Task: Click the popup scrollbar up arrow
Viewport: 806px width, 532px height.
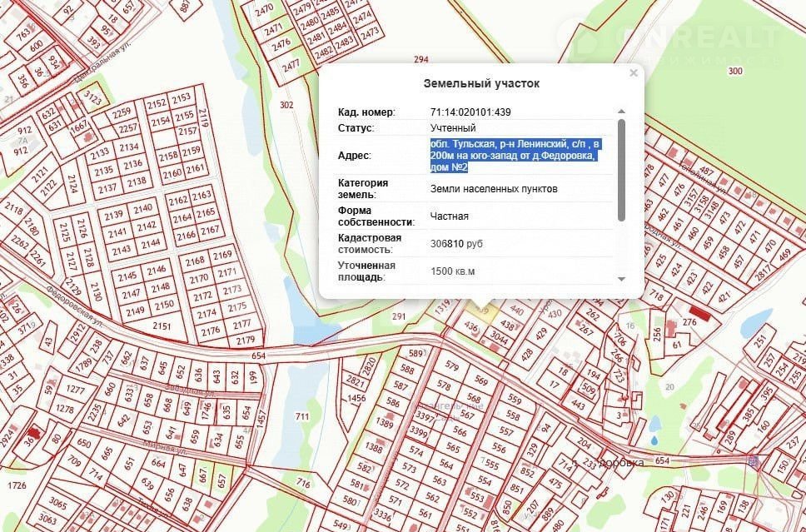Action: click(x=621, y=111)
